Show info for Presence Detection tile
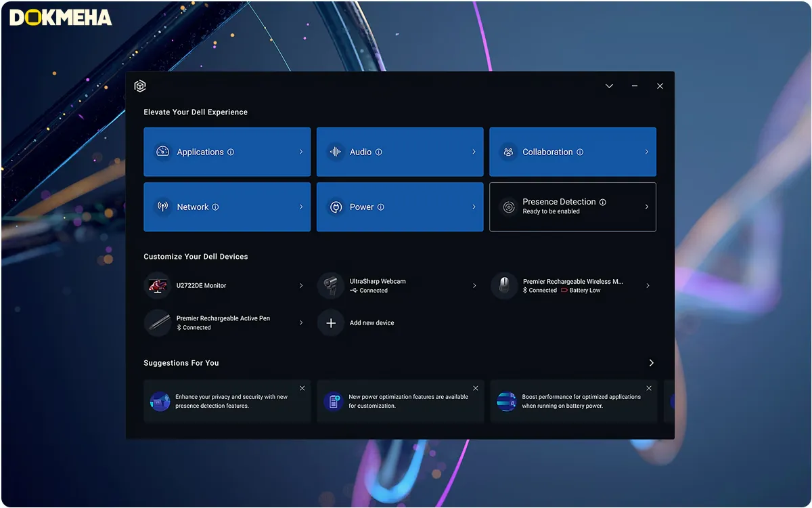The height and width of the screenshot is (508, 812). pyautogui.click(x=602, y=202)
